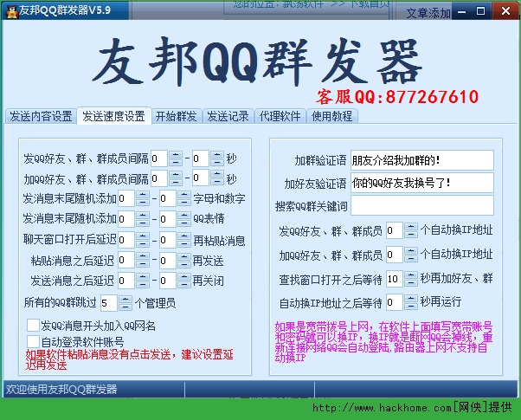Adjust first spinner of 加QQ好友、群、群成员间隔

[x=175, y=178]
